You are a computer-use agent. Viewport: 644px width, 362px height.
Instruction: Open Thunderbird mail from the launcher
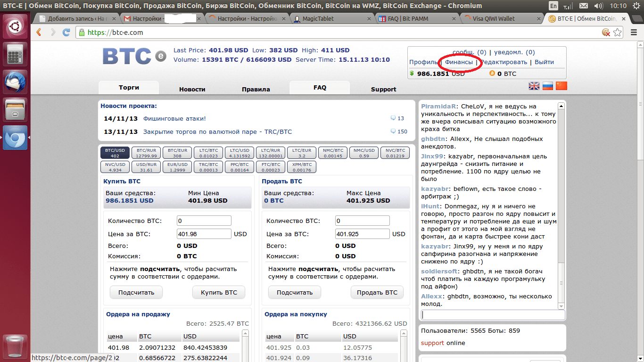pos(15,82)
